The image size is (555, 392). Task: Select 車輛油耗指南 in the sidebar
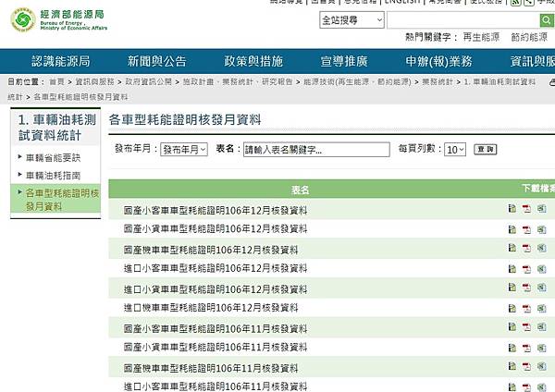(53, 176)
